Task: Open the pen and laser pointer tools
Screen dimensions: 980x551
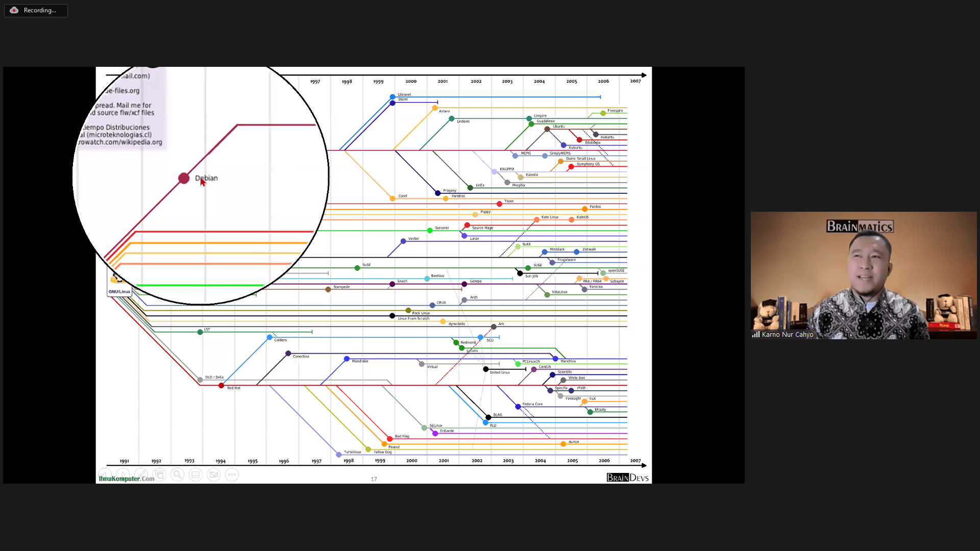Action: 141,474
